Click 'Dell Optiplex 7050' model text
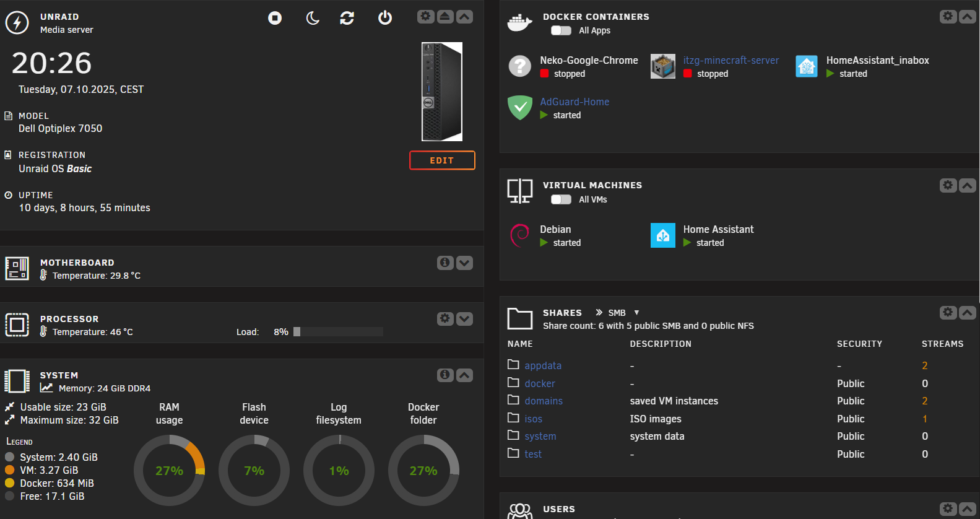Image resolution: width=980 pixels, height=519 pixels. (60, 128)
